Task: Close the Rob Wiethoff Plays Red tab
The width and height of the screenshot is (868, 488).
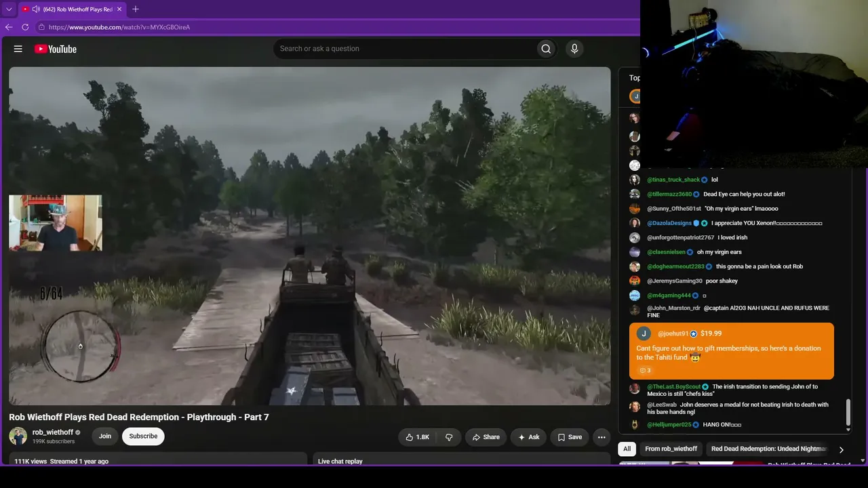Action: [119, 9]
